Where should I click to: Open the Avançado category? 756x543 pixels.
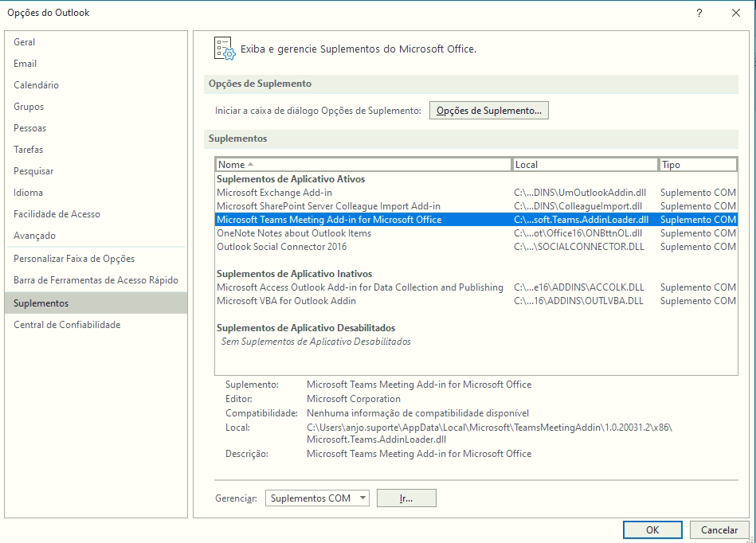coord(96,236)
